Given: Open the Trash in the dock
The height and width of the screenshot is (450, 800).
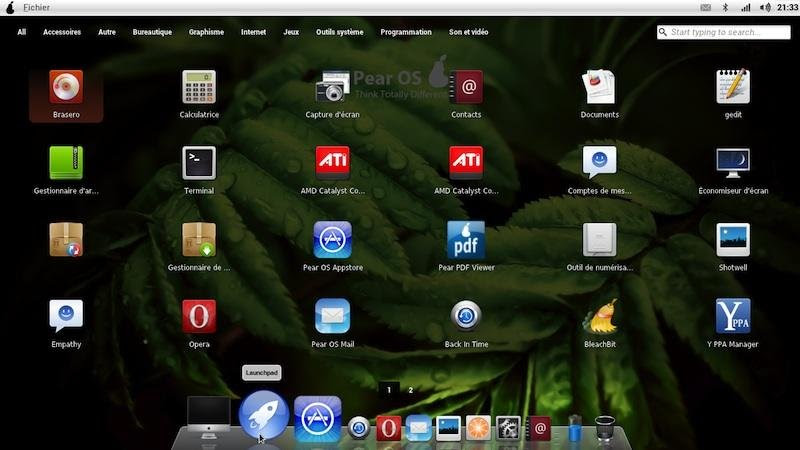Looking at the screenshot, I should pyautogui.click(x=605, y=428).
